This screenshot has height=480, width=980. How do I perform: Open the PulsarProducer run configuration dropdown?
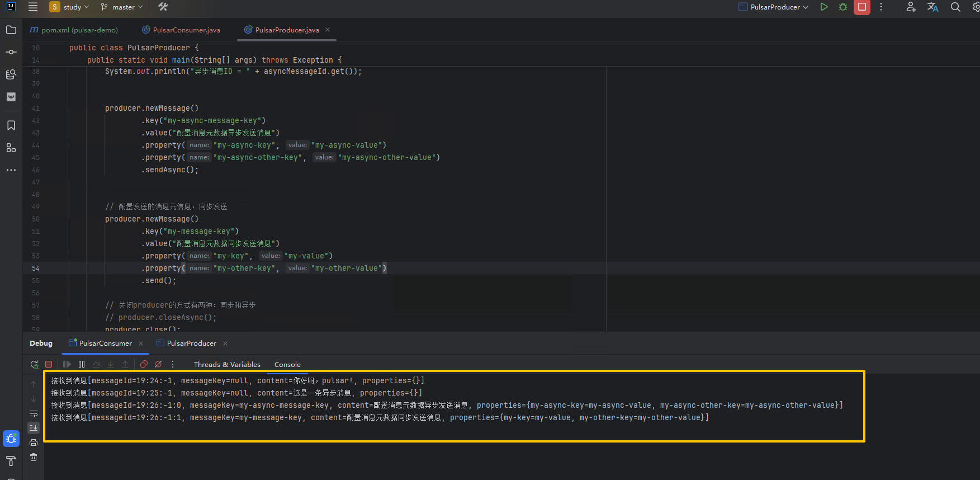click(x=774, y=7)
